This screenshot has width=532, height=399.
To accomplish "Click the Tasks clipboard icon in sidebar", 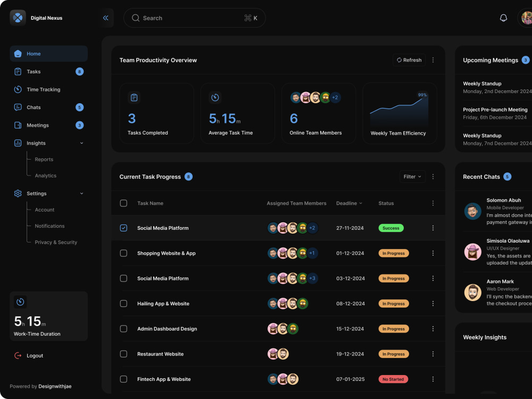I will 18,72.
